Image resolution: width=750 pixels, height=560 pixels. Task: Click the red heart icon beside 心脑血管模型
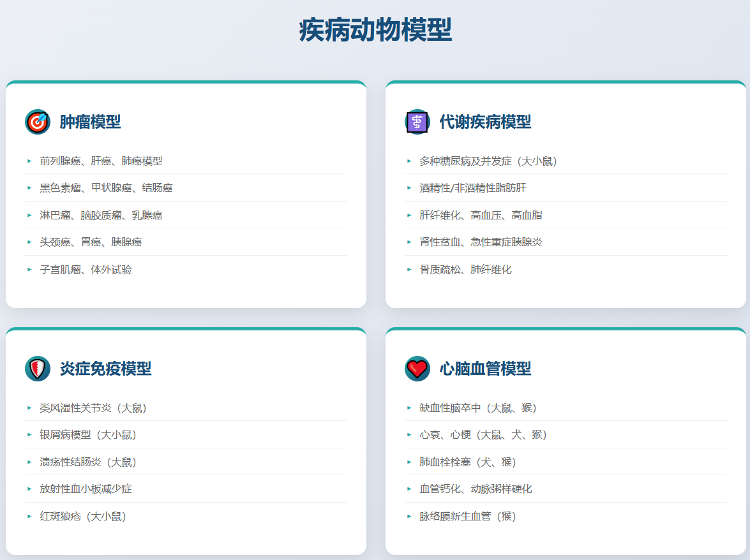[417, 369]
